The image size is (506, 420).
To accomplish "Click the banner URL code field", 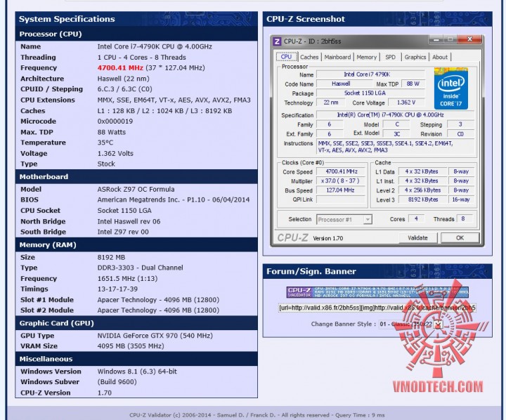I will click(x=377, y=308).
